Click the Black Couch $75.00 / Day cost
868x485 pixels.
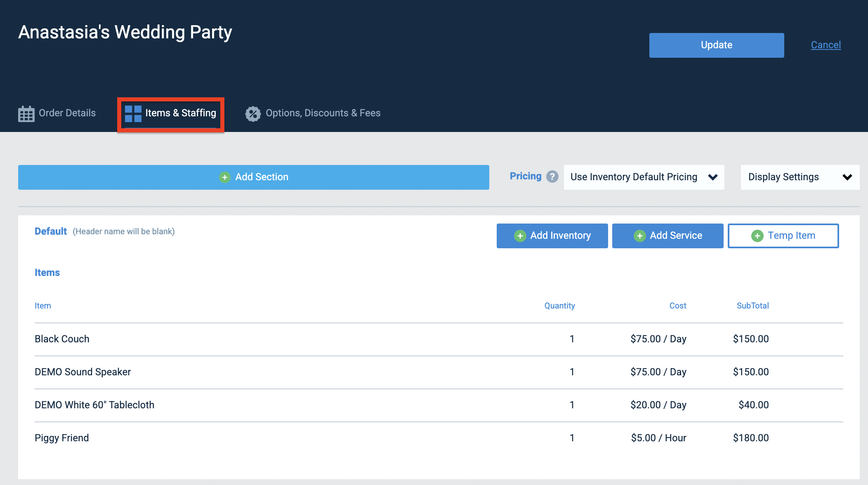(x=658, y=339)
